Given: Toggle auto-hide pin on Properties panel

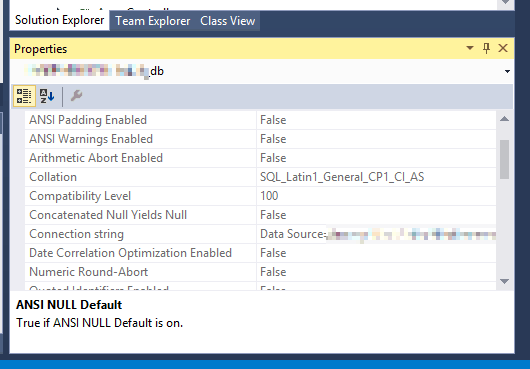Looking at the screenshot, I should point(486,48).
